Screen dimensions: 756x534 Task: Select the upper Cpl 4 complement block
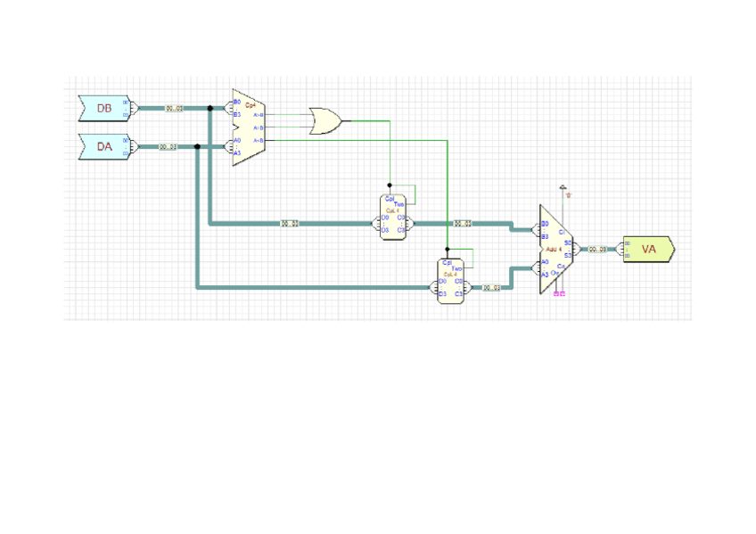(392, 216)
